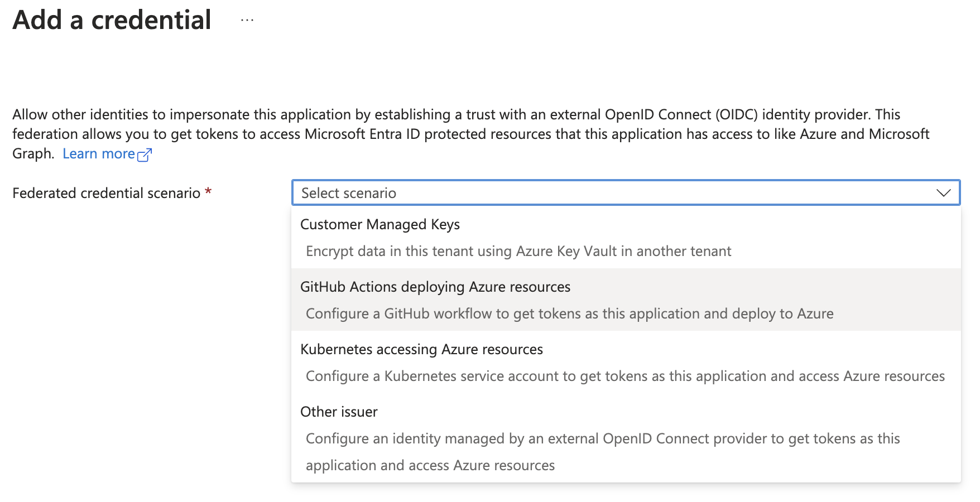Pick Kubernetes accessing Azure resources option
Viewport: 980px width, 502px height.
(421, 349)
